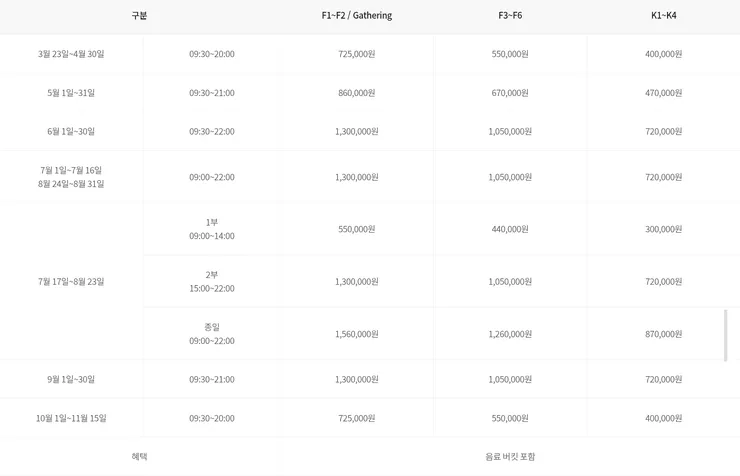Select the 6월 1일~30일 date cell

(x=71, y=132)
